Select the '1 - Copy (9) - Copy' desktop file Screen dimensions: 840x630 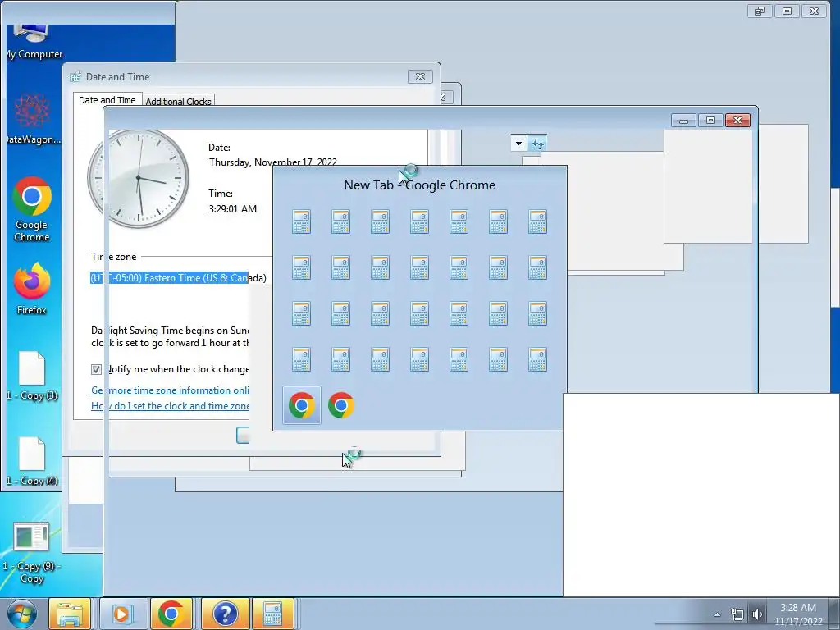pos(32,553)
